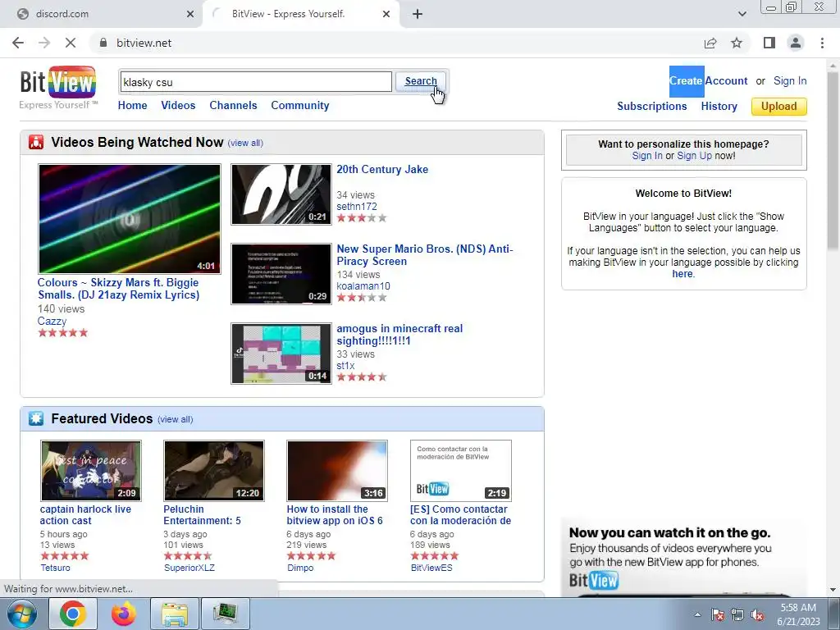Click the Sign In link at top right
The height and width of the screenshot is (630, 840).
790,81
